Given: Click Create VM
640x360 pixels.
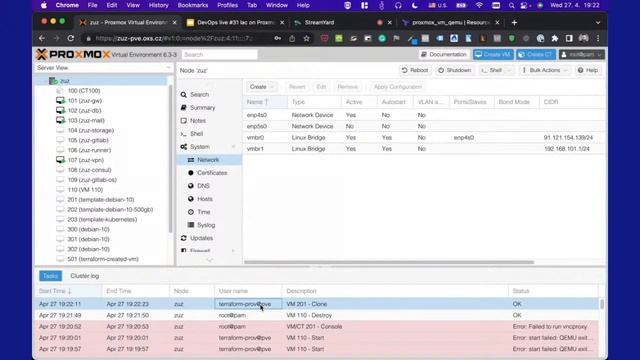Looking at the screenshot, I should (x=493, y=54).
